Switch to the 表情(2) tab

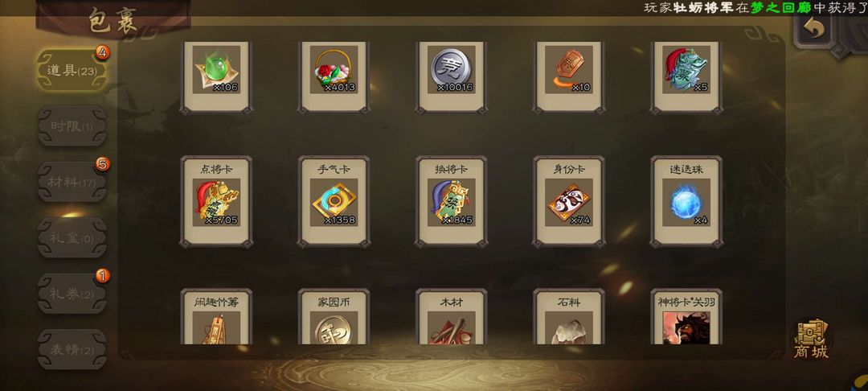pyautogui.click(x=72, y=349)
